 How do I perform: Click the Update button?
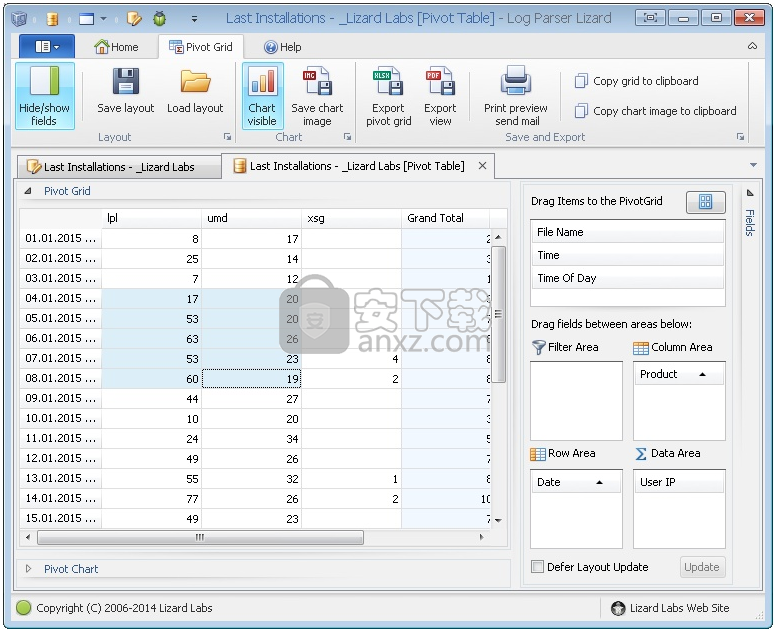(x=702, y=567)
